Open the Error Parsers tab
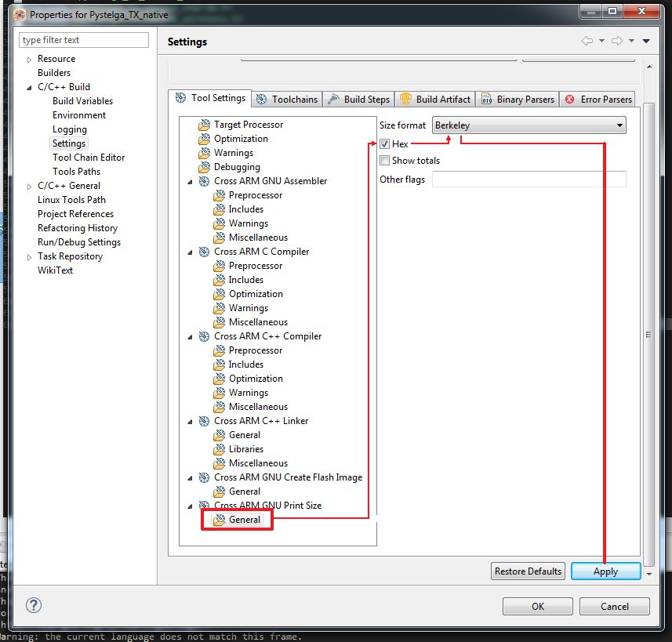672x642 pixels. pyautogui.click(x=598, y=100)
